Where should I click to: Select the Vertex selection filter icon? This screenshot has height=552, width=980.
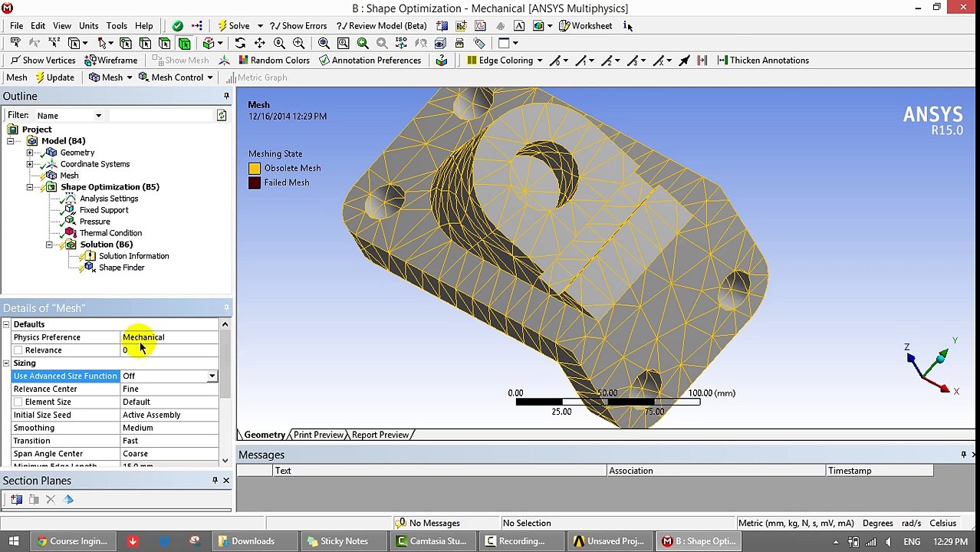coord(125,43)
